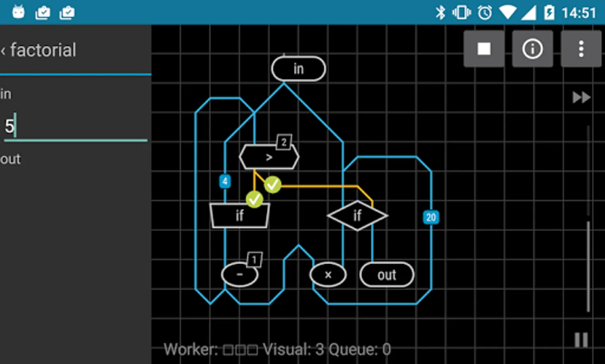
Task: Click the constant 1 box
Action: click(x=254, y=260)
